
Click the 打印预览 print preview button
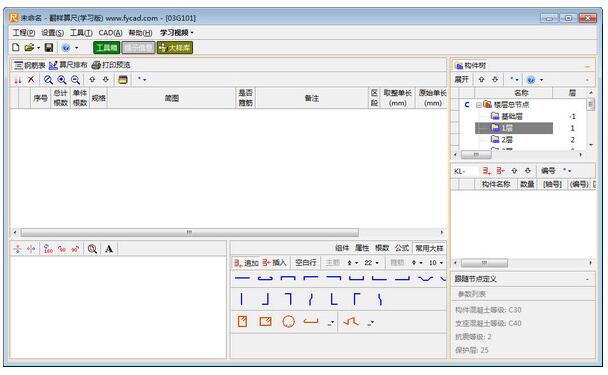click(x=111, y=65)
